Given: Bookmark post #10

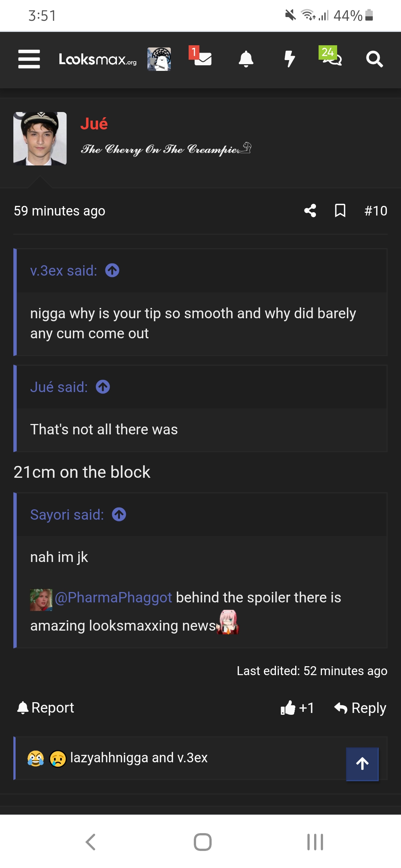Looking at the screenshot, I should tap(340, 211).
